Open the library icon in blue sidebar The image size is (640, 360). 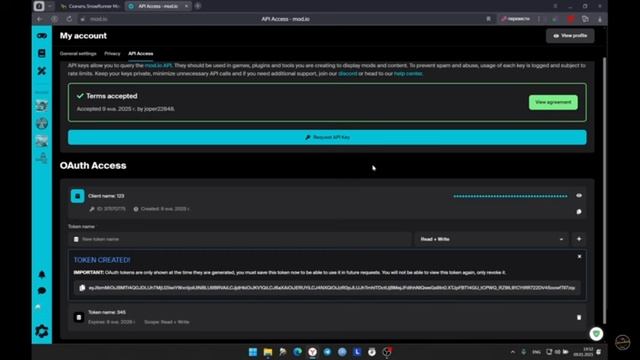click(x=42, y=53)
